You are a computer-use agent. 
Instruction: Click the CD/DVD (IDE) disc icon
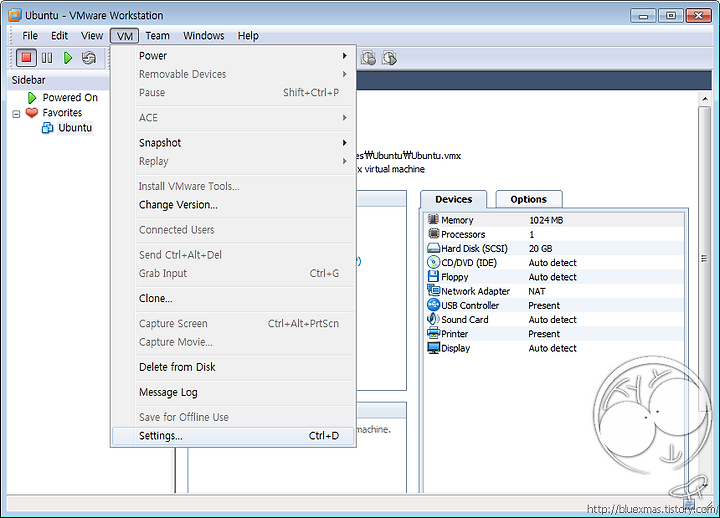tap(433, 262)
